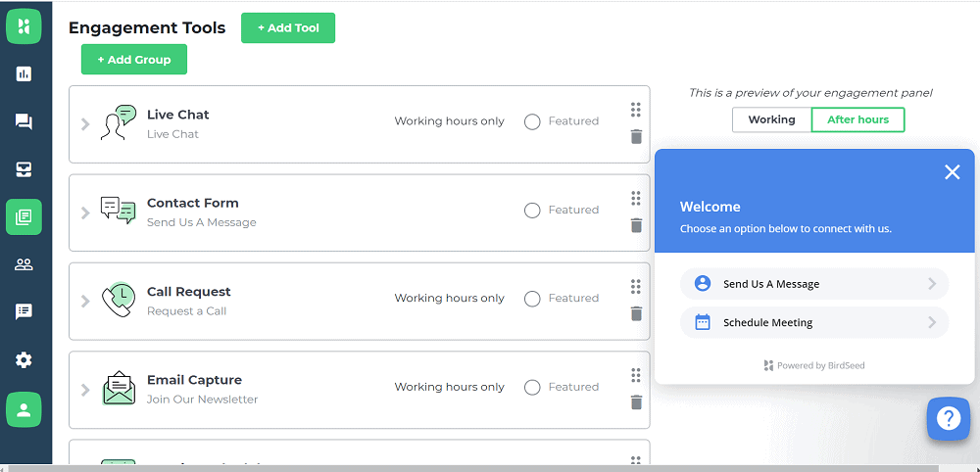Screen dimensions: 980x472
Task: Click the Engagement Tools heading
Action: 147,28
